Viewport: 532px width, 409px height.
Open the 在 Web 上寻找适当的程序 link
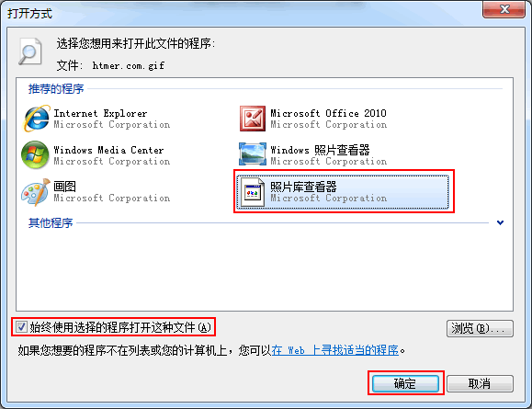click(334, 349)
